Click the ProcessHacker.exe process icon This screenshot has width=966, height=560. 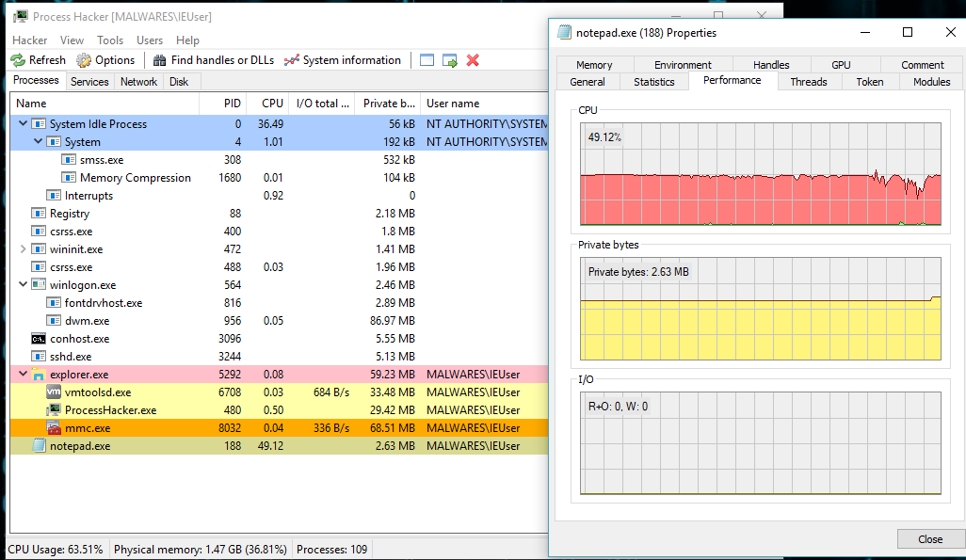tap(55, 410)
